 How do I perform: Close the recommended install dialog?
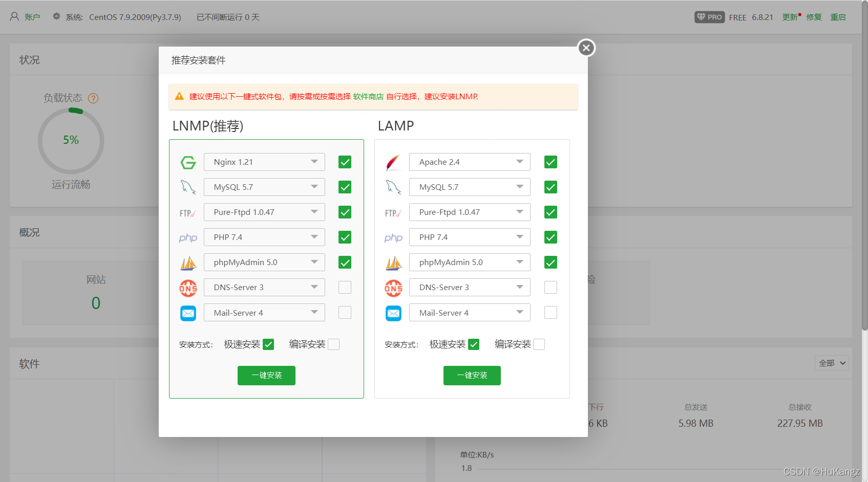(x=586, y=48)
